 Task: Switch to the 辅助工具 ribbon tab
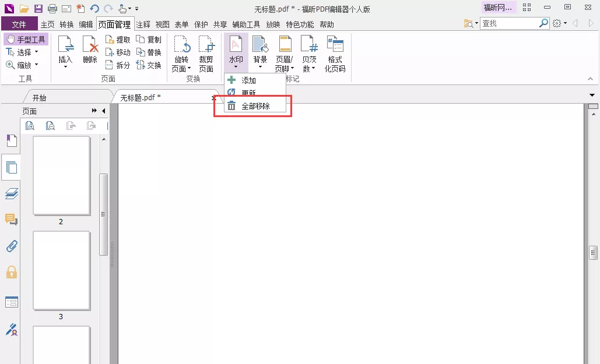[246, 24]
